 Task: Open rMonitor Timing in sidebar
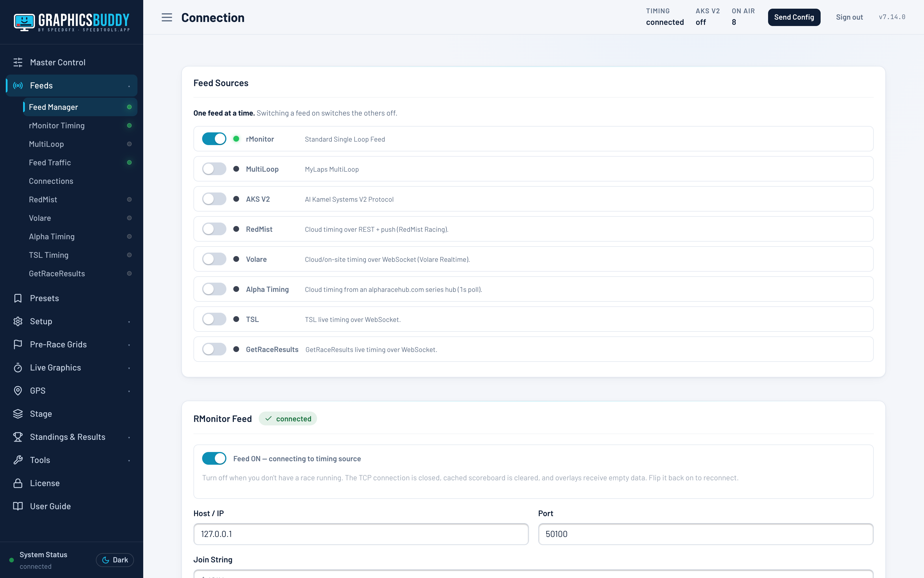80,125
